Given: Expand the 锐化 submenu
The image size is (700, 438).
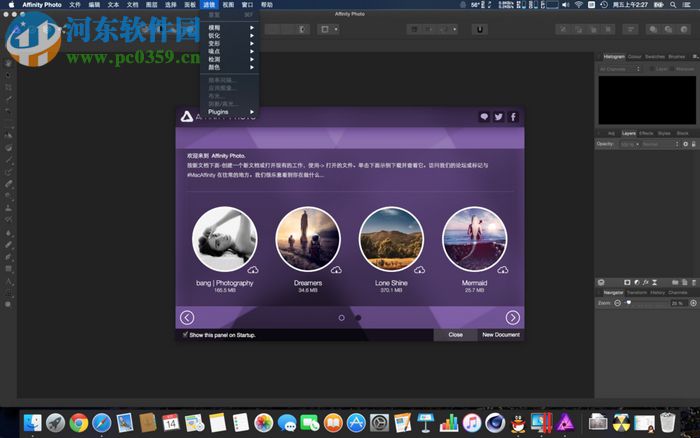Looking at the screenshot, I should point(230,36).
